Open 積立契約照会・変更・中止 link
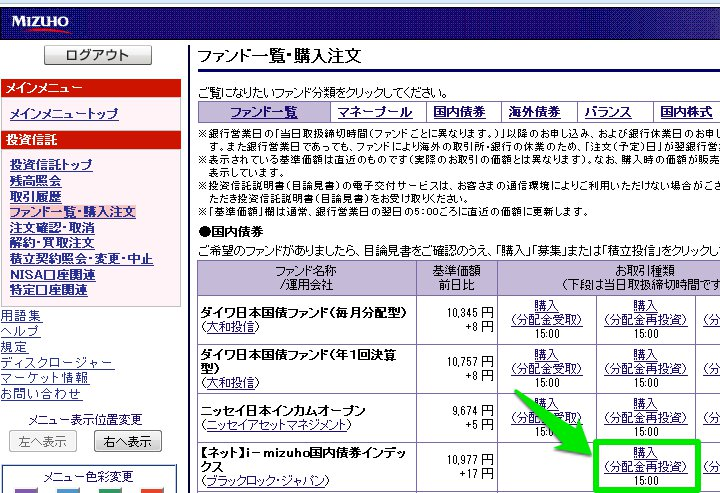Viewport: 720px width, 493px height. pyautogui.click(x=81, y=259)
